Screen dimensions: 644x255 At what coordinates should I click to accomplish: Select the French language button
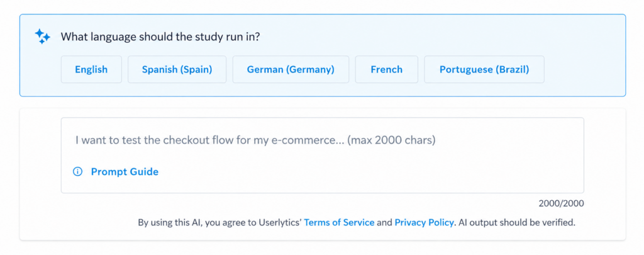point(387,69)
